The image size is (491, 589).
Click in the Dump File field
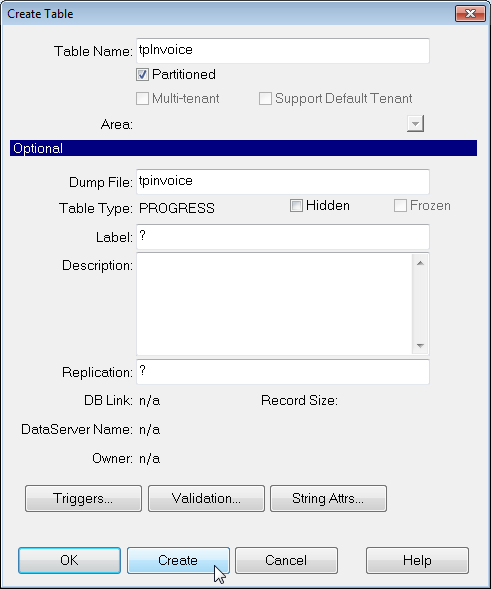click(283, 182)
